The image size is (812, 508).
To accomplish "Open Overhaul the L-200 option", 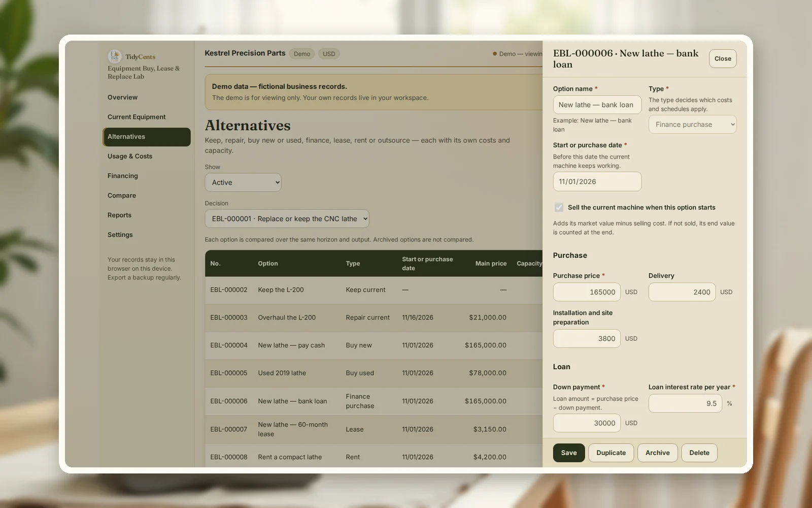I will [x=374, y=317].
